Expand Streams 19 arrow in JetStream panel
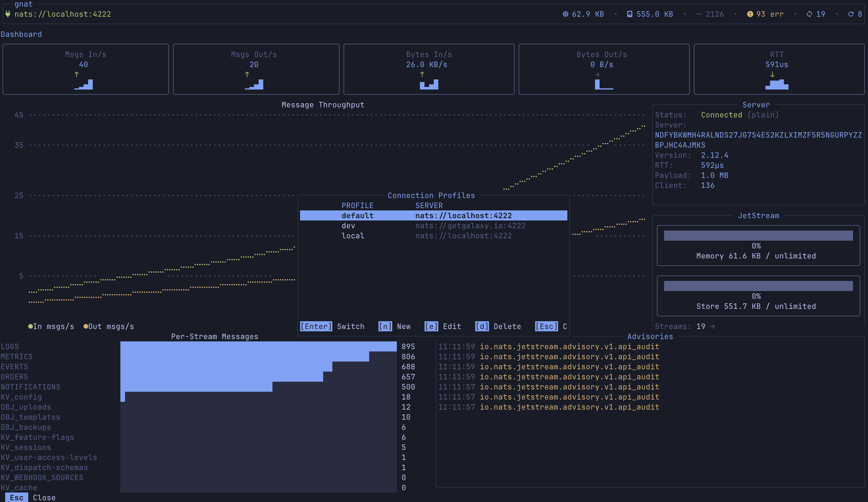868x502 pixels. 712,326
